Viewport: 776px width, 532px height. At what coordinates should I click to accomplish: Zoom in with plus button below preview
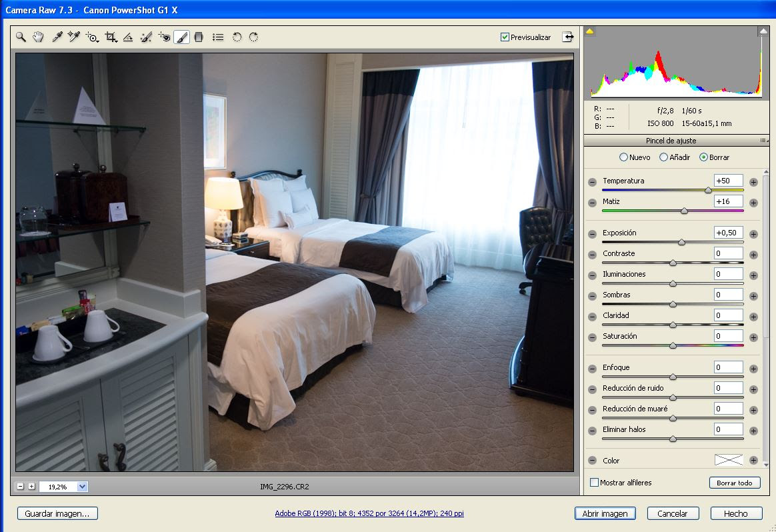tap(32, 487)
